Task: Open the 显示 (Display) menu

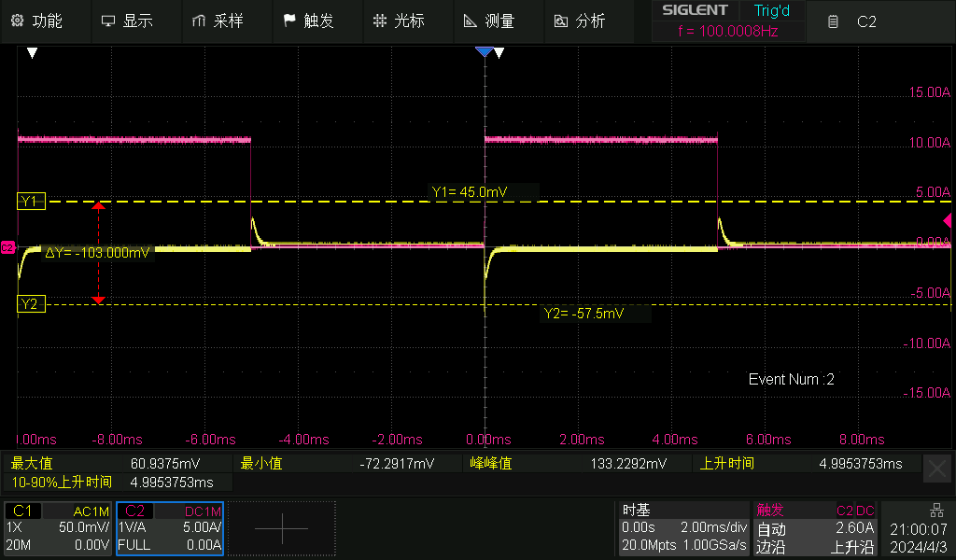Action: [x=136, y=21]
